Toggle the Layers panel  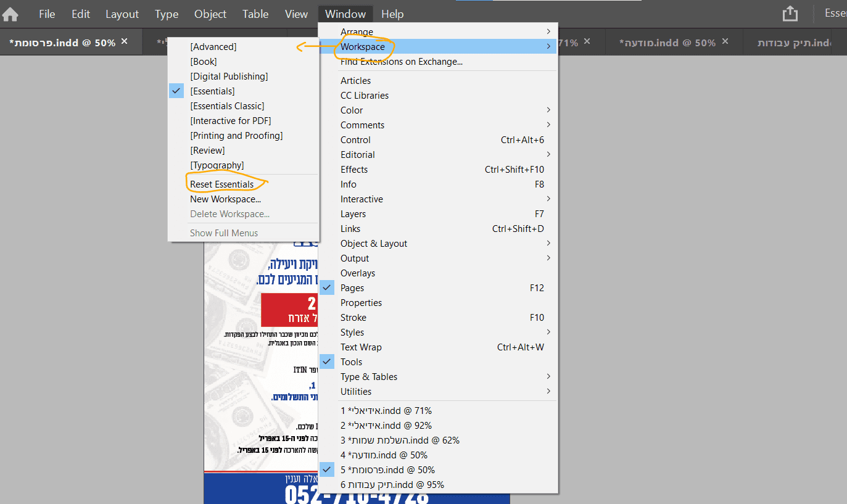pos(438,214)
